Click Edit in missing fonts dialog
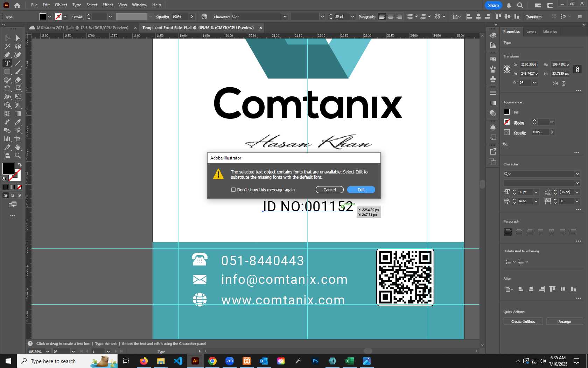 pos(361,190)
